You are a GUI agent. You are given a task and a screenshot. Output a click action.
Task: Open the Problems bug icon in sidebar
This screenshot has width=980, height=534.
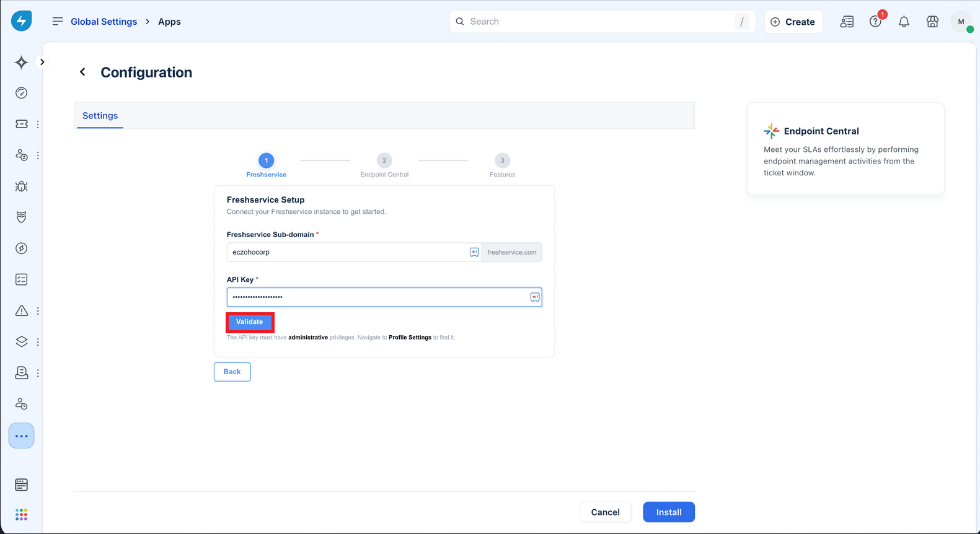[x=21, y=186]
